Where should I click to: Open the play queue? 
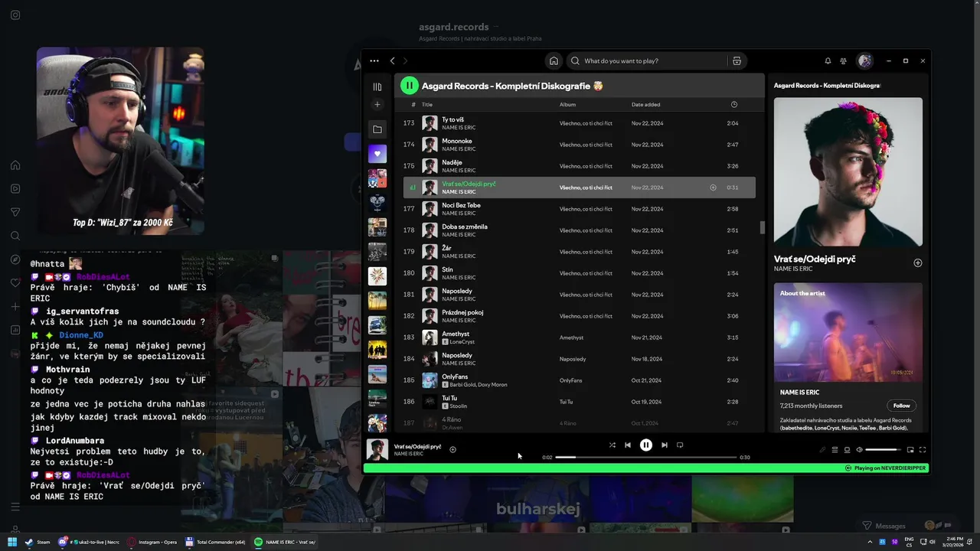(x=835, y=450)
